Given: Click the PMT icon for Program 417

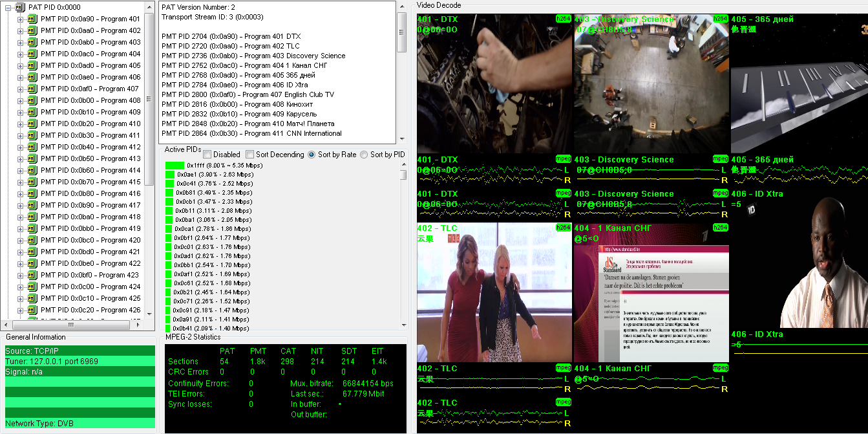Looking at the screenshot, I should pyautogui.click(x=32, y=205).
